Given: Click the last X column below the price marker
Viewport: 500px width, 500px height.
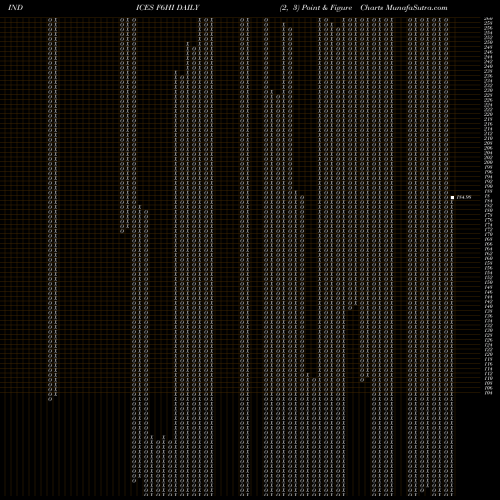Looking at the screenshot, I should (x=452, y=347).
